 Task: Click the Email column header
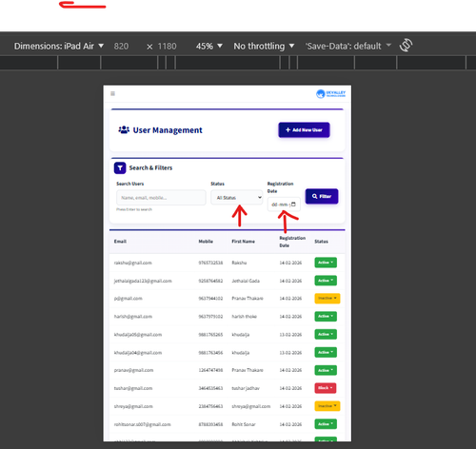coord(120,242)
